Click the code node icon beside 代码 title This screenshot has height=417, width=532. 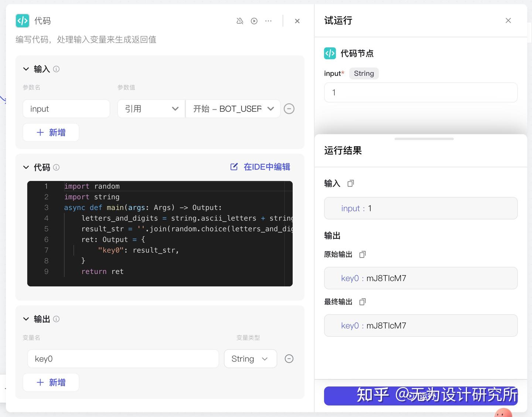23,21
